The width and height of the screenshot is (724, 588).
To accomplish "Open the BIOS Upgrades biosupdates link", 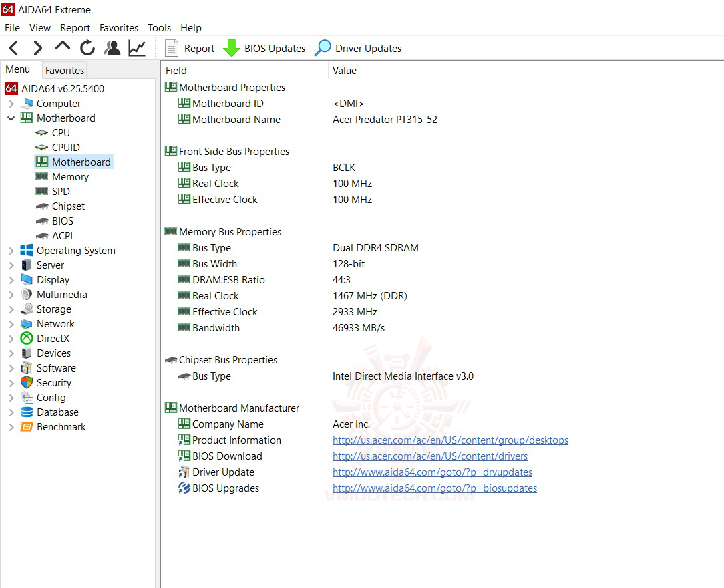I will coord(435,488).
